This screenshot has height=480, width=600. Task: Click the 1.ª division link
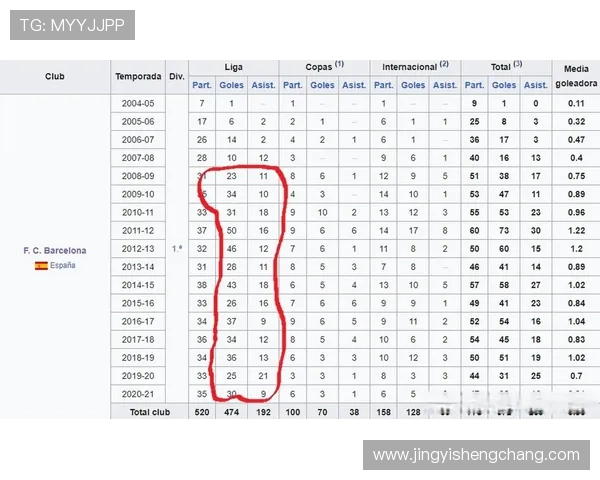(177, 248)
